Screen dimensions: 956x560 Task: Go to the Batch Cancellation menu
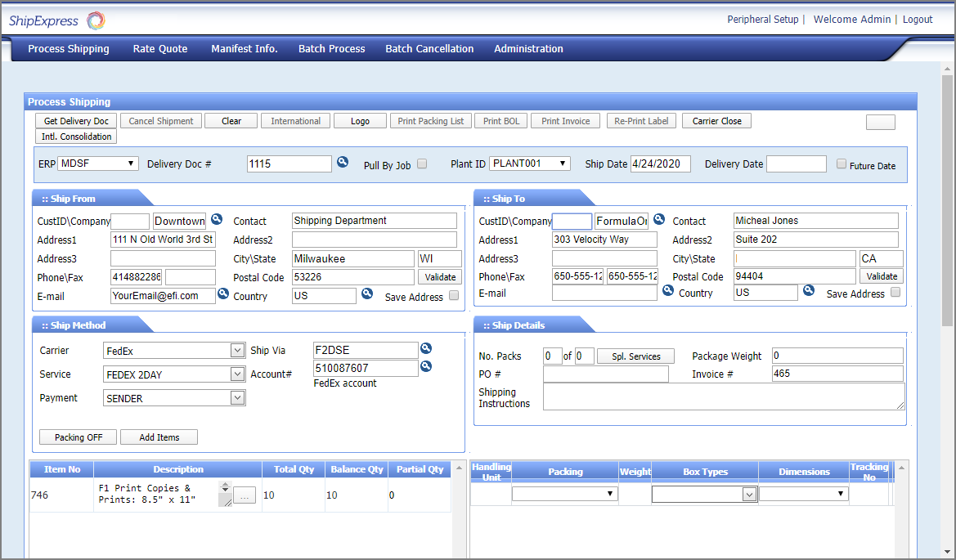429,49
